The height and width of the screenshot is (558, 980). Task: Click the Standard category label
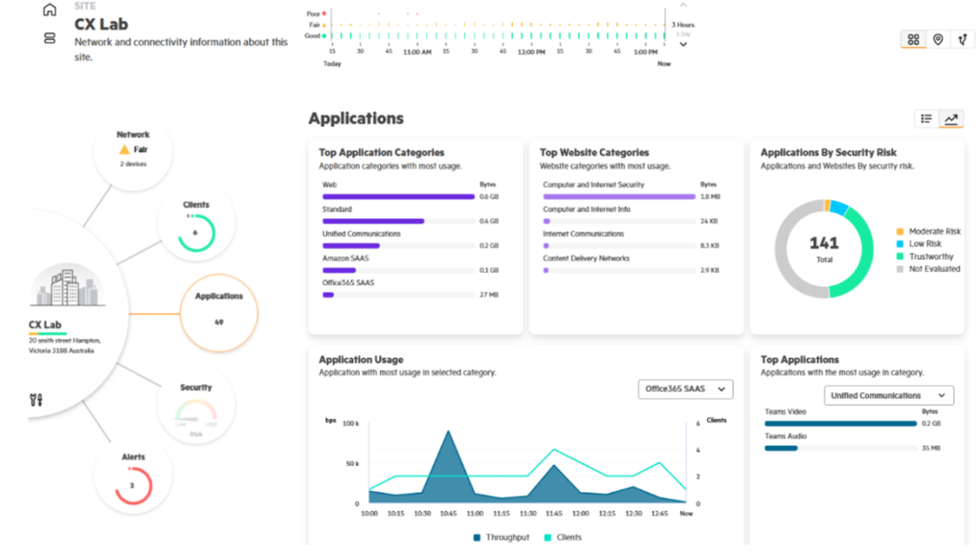(x=337, y=210)
